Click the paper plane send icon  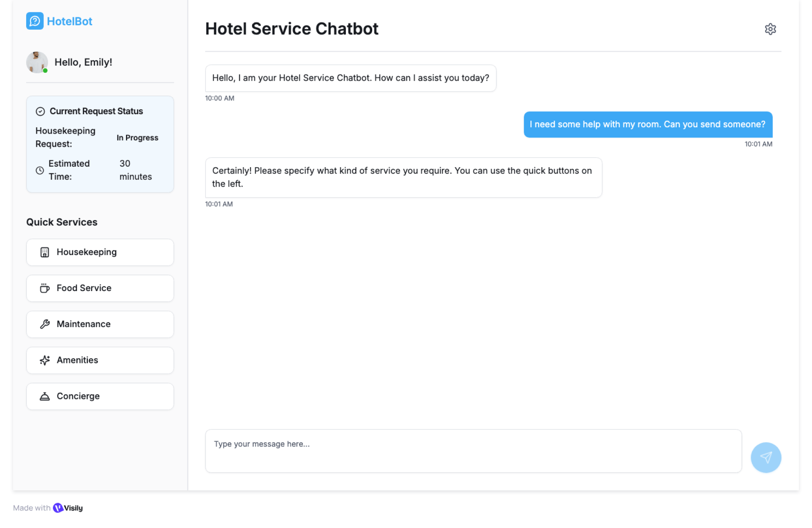click(x=765, y=457)
